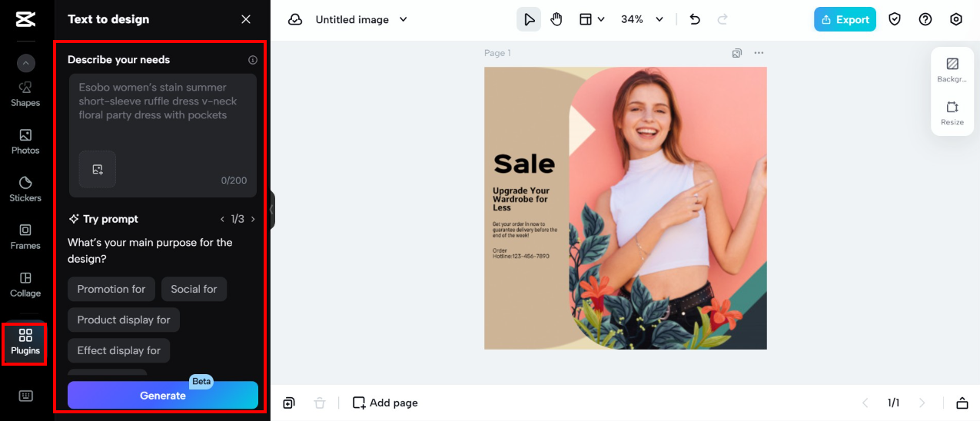Open the Stickers panel

coord(25,189)
